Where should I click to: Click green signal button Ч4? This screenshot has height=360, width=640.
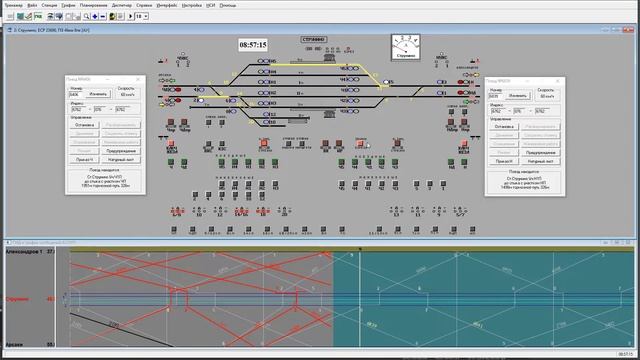(x=355, y=163)
